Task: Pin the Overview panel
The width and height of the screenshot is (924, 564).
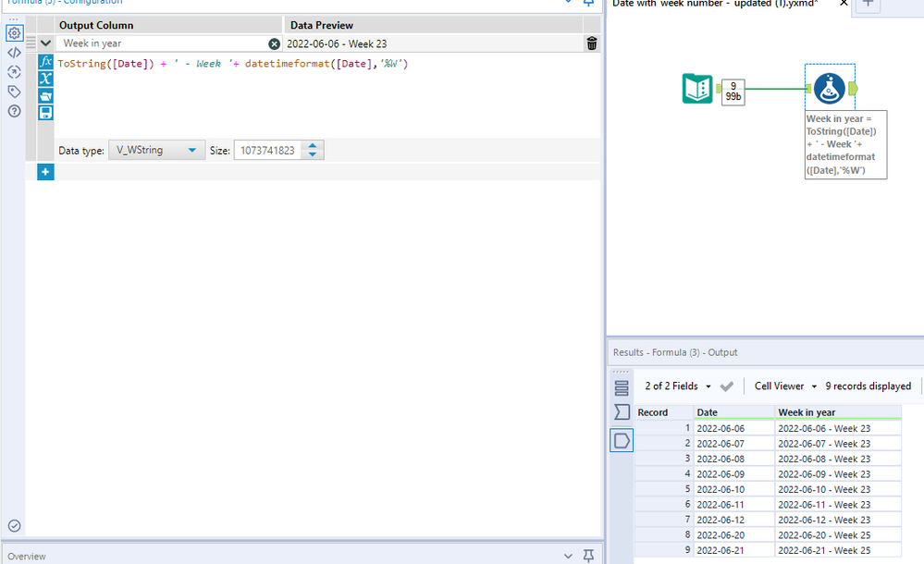Action: click(x=588, y=556)
